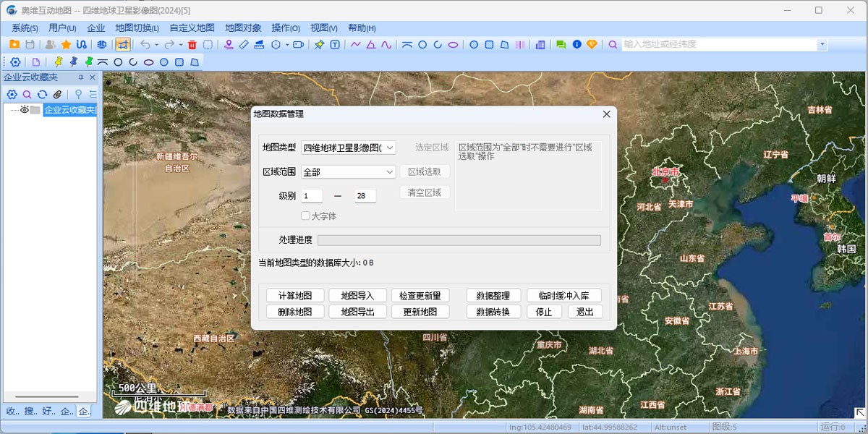Switch to the 好.. bottom panel tab
The image size is (868, 434).
point(48,412)
